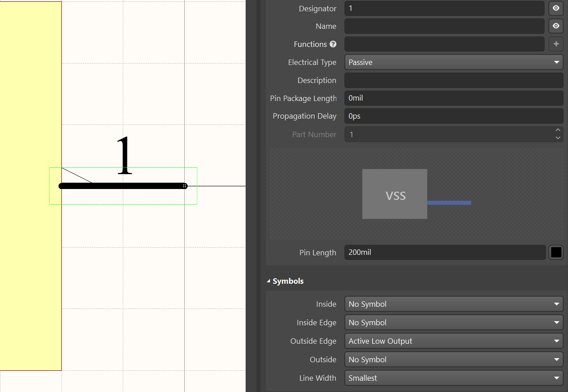Decrement Part Number using the down arrow

point(558,138)
